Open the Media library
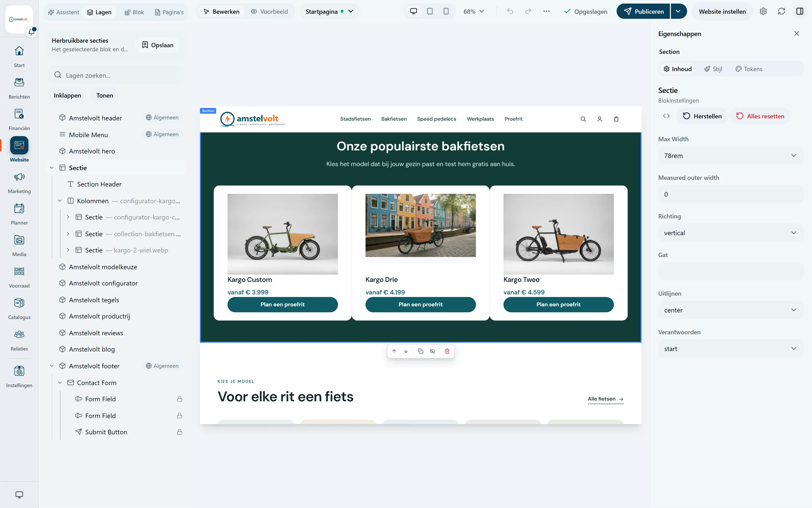 (19, 246)
